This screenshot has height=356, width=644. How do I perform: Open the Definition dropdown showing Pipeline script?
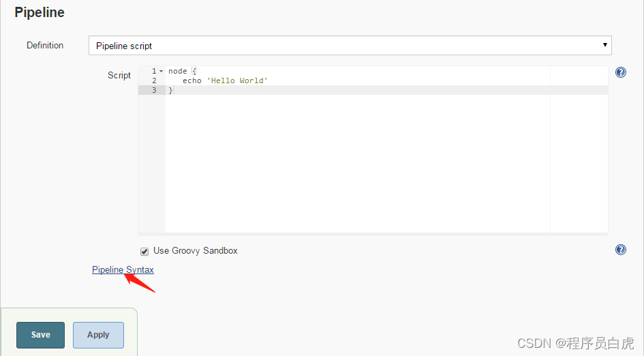[350, 45]
